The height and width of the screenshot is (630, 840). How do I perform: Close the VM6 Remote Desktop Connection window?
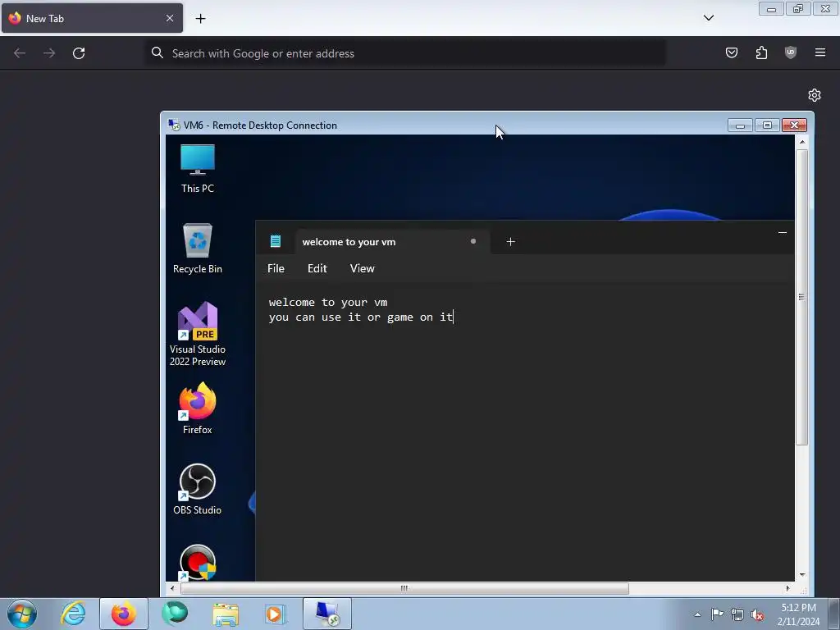(794, 126)
